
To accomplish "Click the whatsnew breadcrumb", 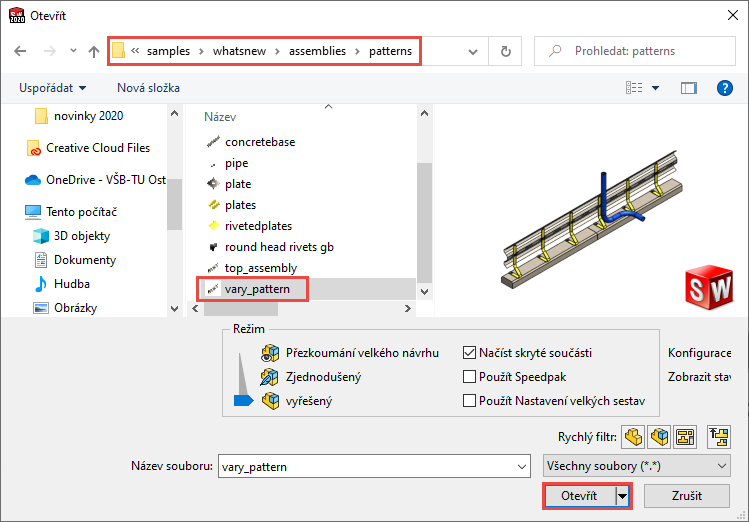I will 239,51.
